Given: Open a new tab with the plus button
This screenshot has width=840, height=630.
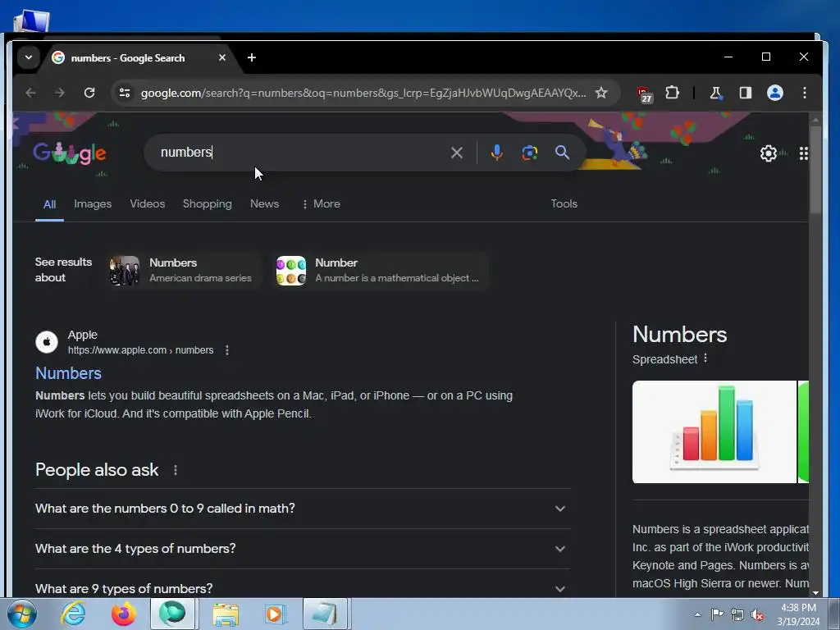Looking at the screenshot, I should click(252, 57).
